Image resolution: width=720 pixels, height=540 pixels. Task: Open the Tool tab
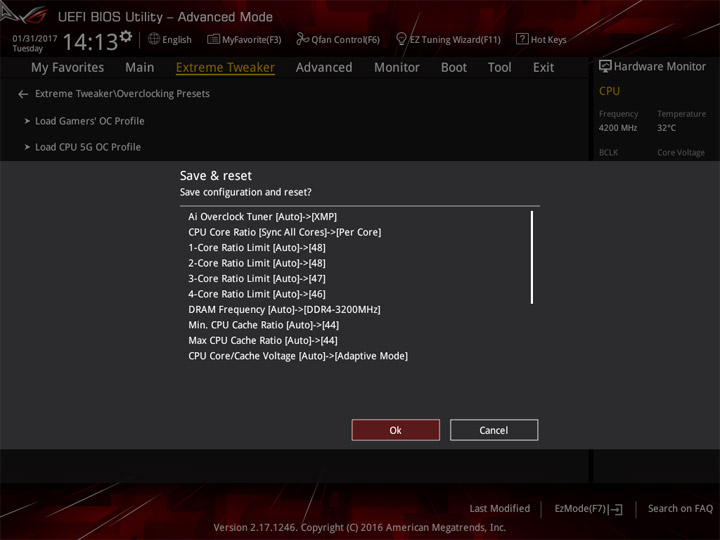500,68
